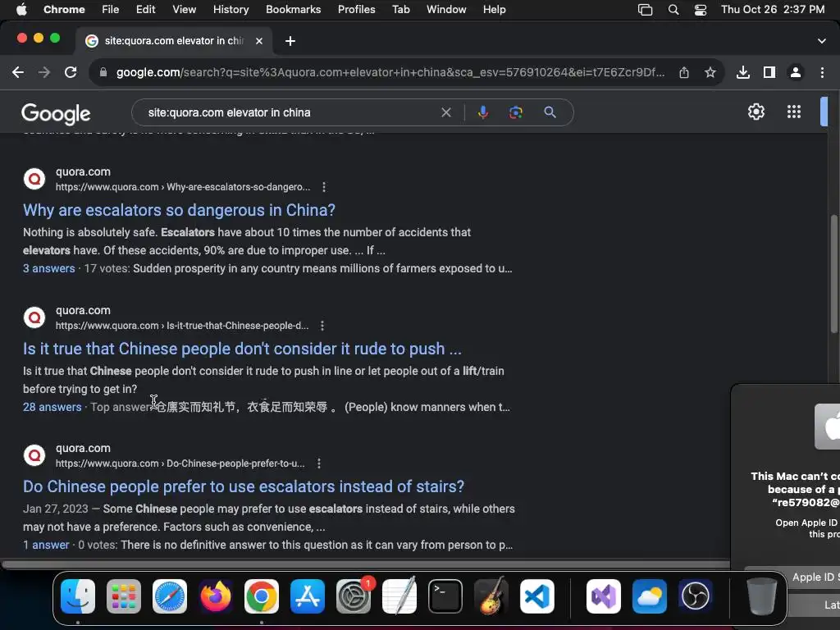
Task: Open the History menu
Action: [231, 10]
